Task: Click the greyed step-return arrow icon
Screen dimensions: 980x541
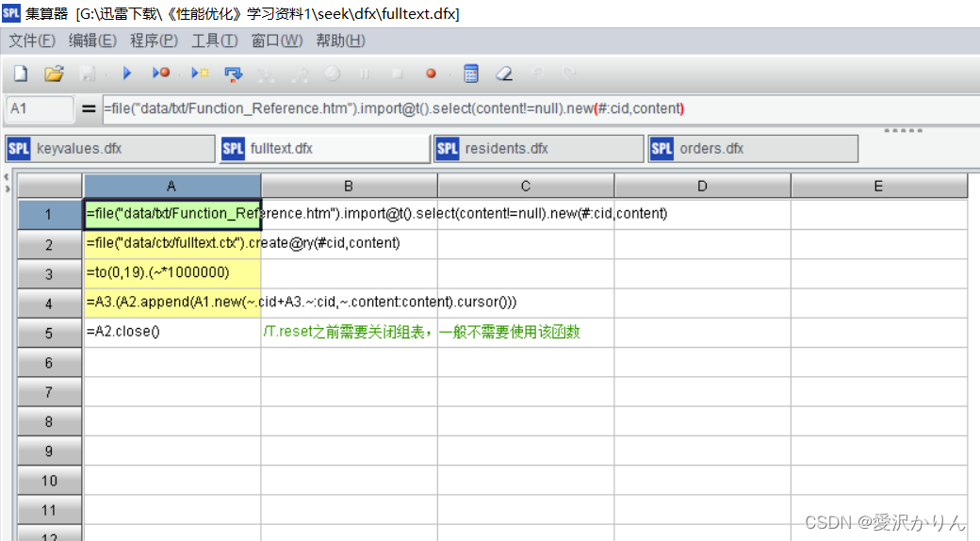Action: click(x=300, y=74)
